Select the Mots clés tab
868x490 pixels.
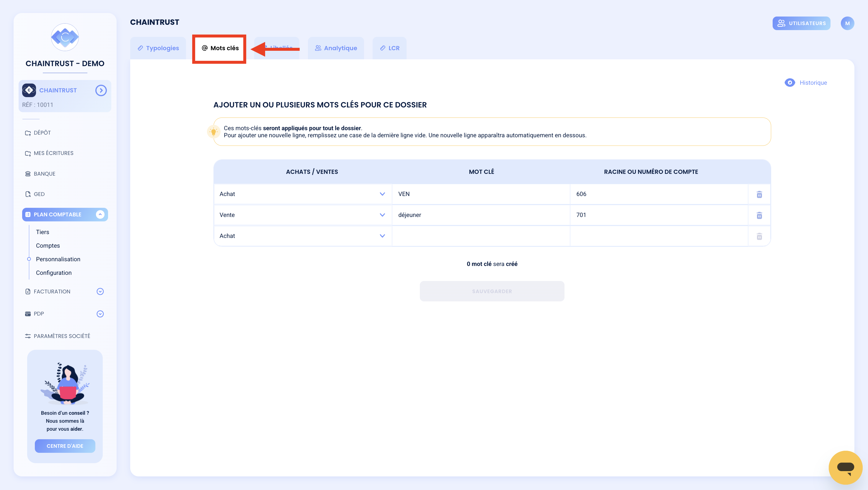[220, 48]
